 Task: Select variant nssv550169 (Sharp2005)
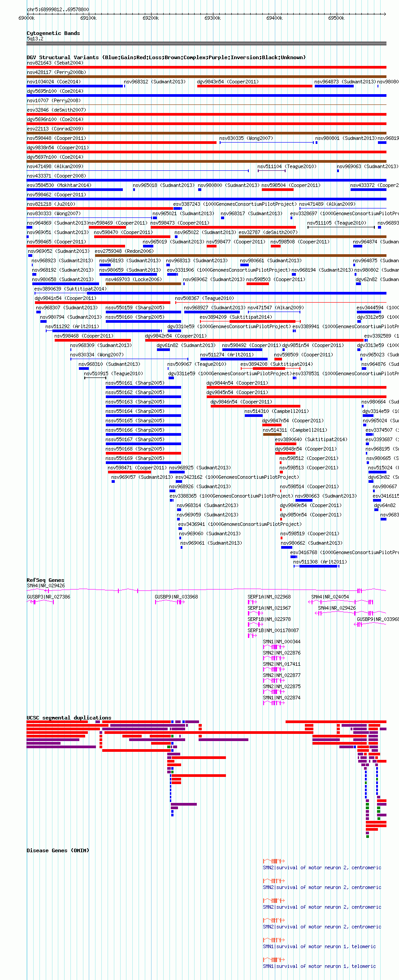(x=135, y=458)
